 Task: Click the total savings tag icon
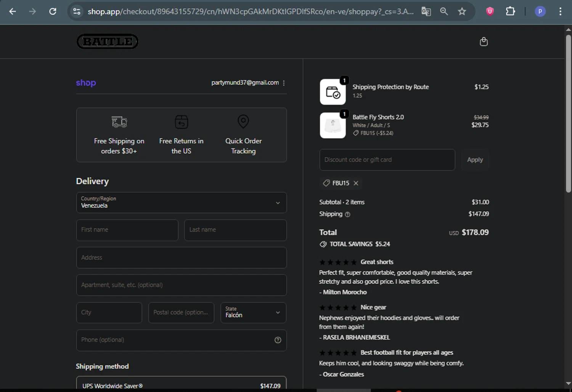[x=323, y=244]
